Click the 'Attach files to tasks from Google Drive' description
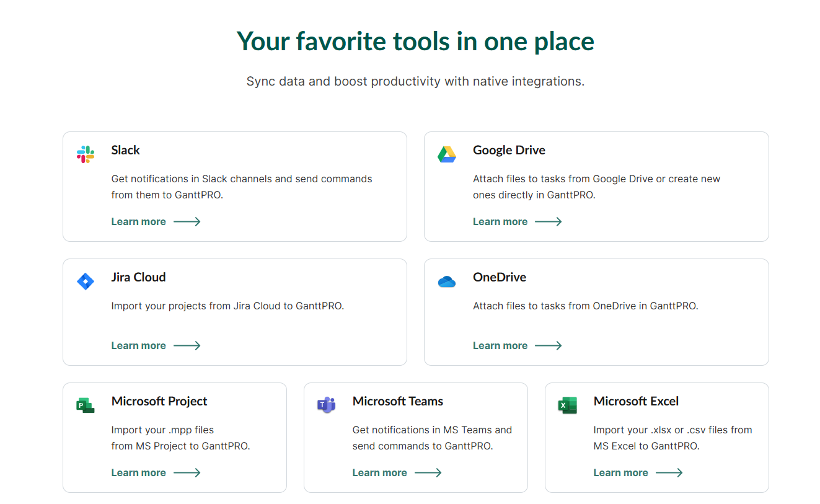 [x=597, y=187]
